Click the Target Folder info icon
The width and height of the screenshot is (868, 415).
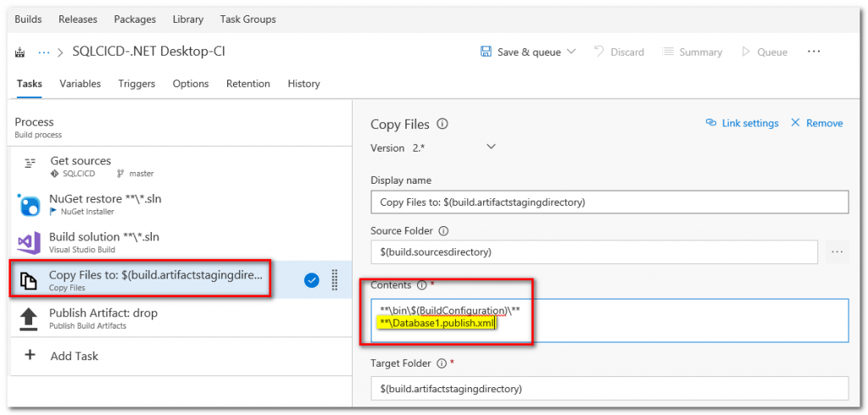click(x=442, y=364)
